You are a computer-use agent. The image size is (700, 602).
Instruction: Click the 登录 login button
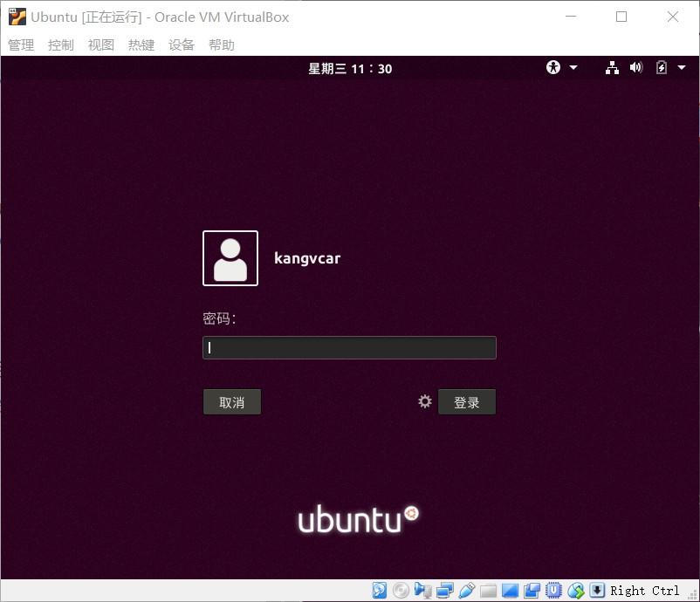pyautogui.click(x=467, y=402)
